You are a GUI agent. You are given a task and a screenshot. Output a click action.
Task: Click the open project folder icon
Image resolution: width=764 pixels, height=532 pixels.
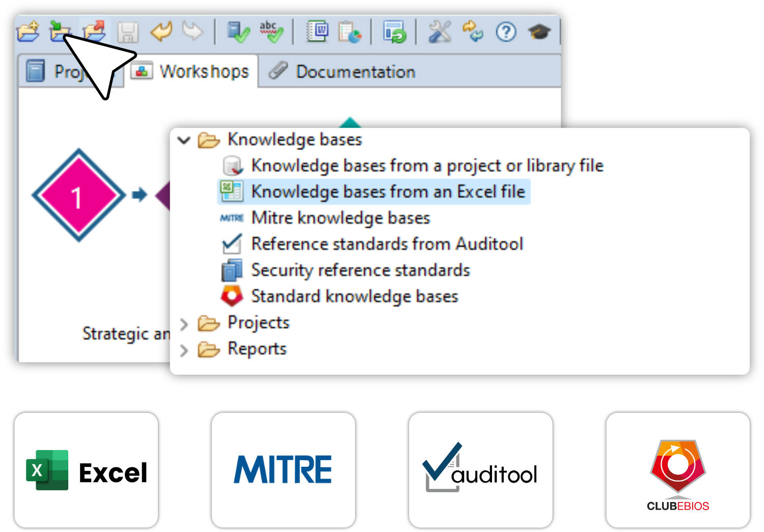click(x=28, y=32)
